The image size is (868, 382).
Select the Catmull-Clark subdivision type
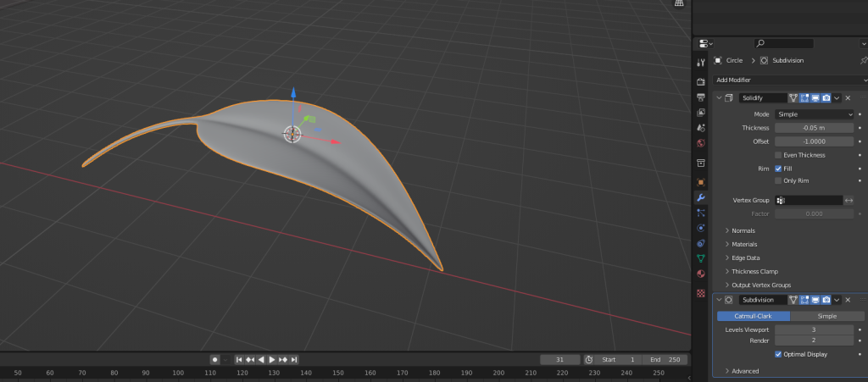(753, 316)
